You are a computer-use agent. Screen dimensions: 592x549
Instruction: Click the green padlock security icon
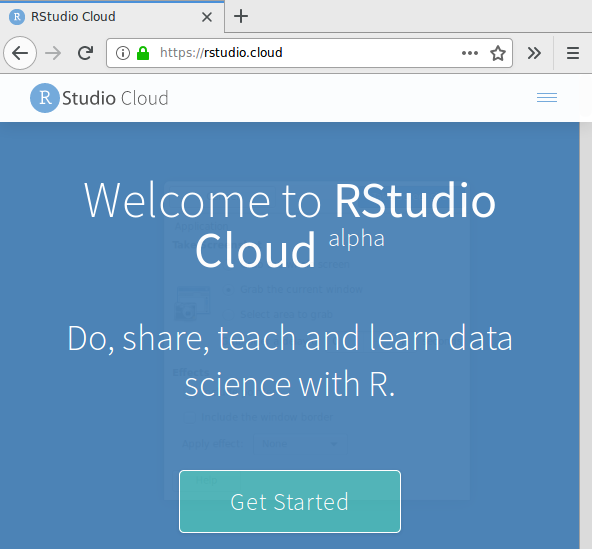(x=143, y=53)
